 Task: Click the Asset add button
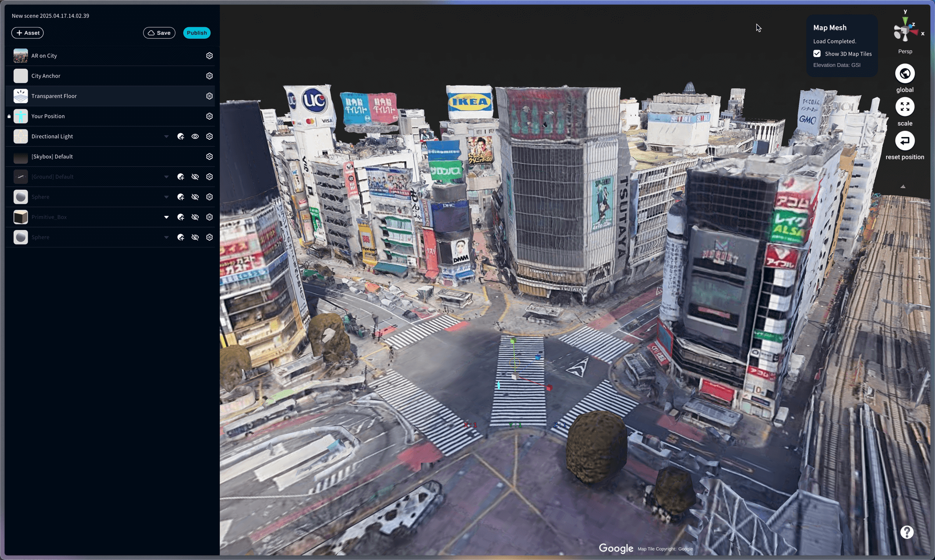(x=27, y=33)
